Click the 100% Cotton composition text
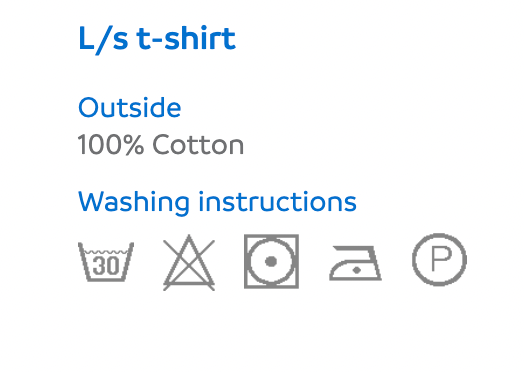The height and width of the screenshot is (372, 524). point(161,145)
